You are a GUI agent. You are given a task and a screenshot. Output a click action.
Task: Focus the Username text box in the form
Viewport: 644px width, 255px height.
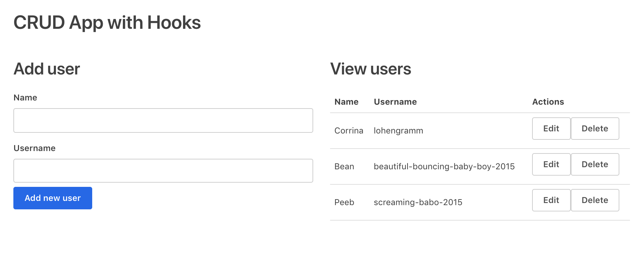pyautogui.click(x=163, y=171)
